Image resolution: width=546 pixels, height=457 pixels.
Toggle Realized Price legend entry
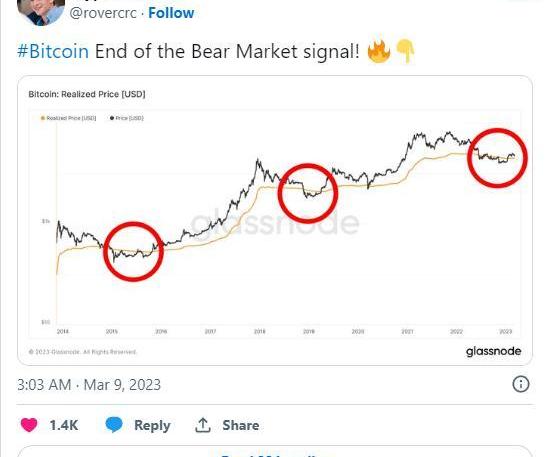[68, 118]
